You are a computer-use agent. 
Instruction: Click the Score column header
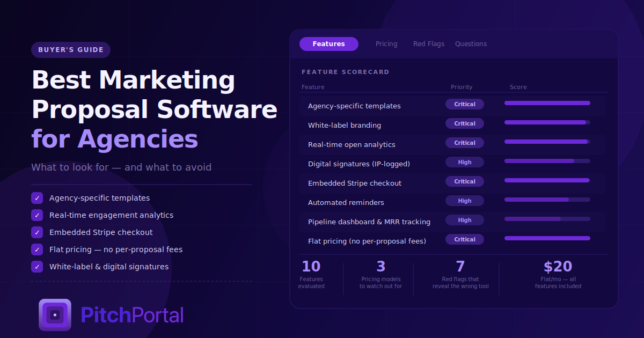518,87
